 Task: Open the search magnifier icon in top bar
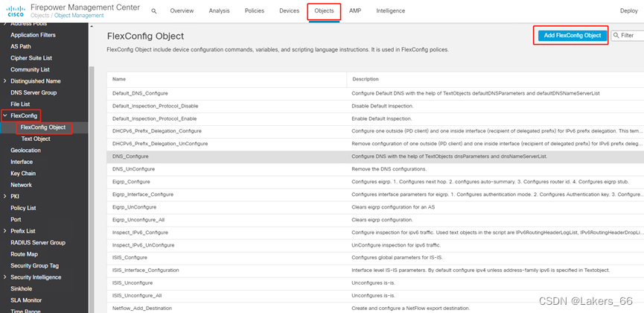tap(153, 11)
